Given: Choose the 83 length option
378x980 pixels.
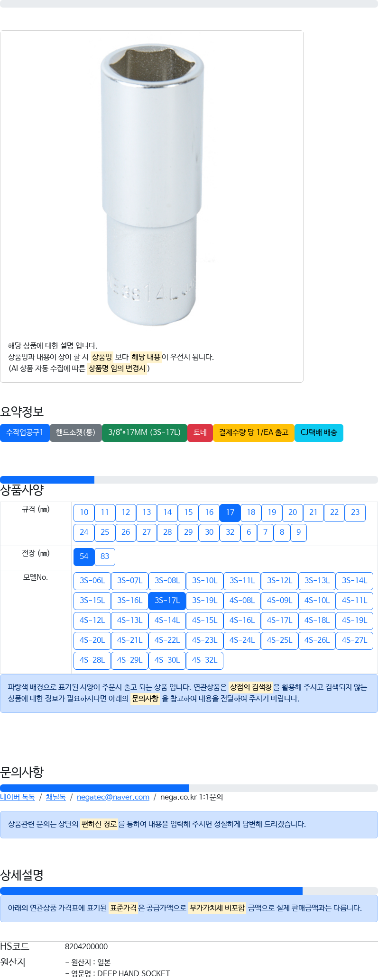Looking at the screenshot, I should tap(105, 557).
